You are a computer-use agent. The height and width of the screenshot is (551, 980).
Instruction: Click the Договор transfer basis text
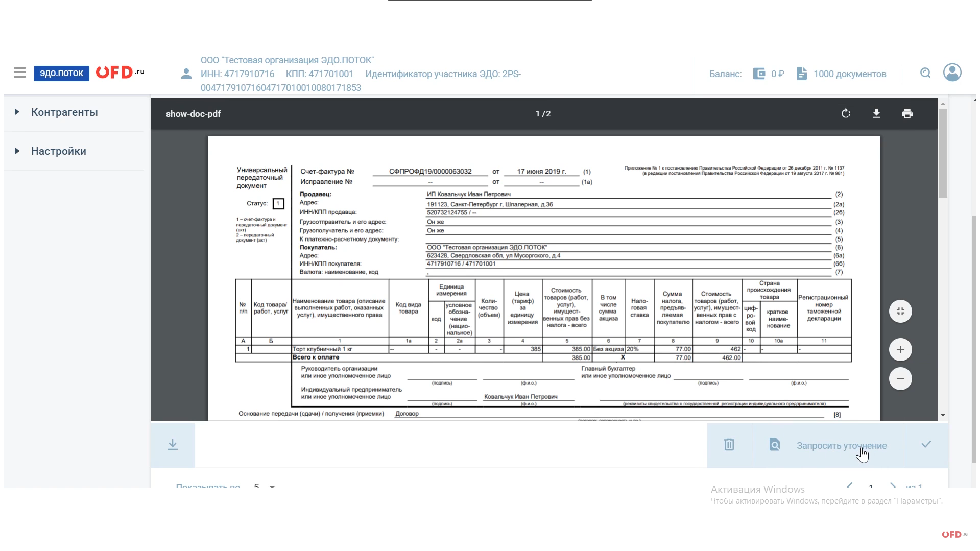(407, 414)
